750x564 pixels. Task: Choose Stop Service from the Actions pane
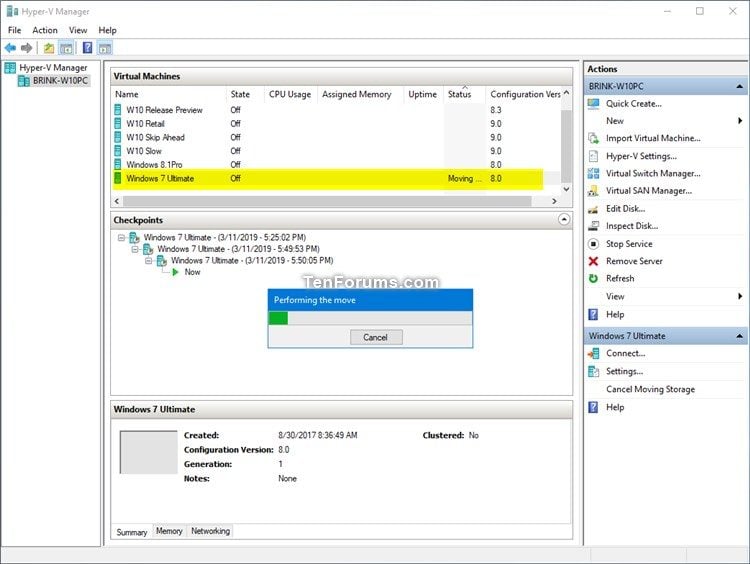pos(629,244)
